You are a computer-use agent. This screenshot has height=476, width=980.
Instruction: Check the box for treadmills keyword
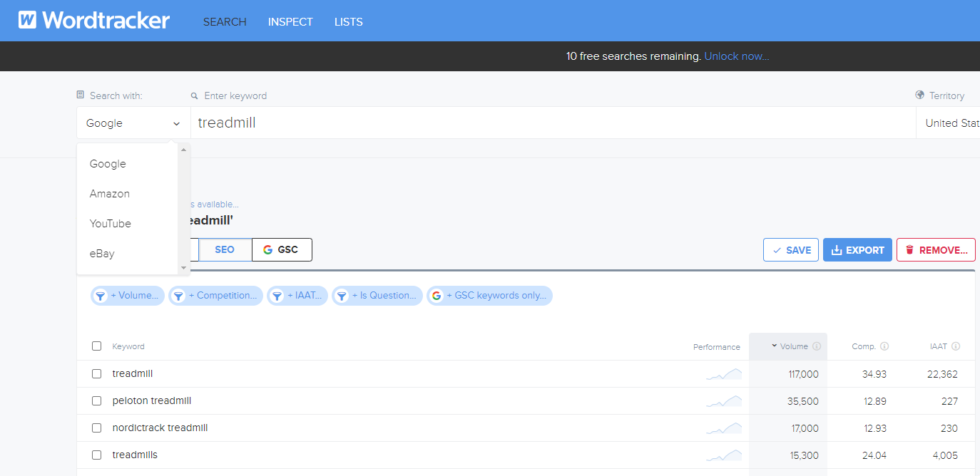click(x=97, y=455)
